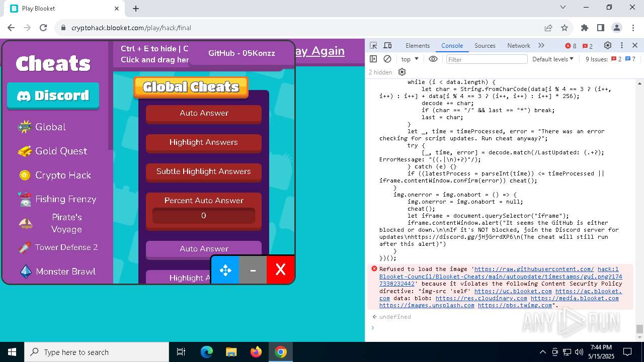Open Task View on the taskbar
The image size is (644, 362).
[181, 352]
